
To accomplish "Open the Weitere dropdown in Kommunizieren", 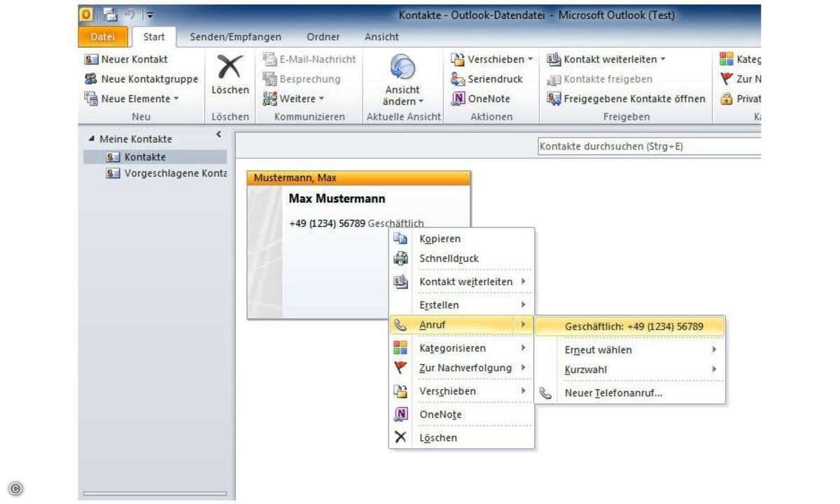I will 293,99.
